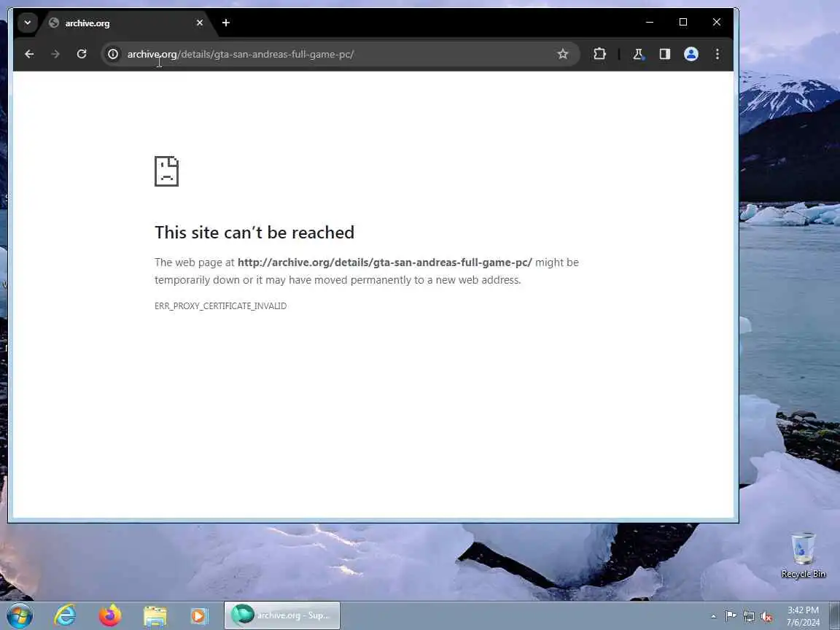840x630 pixels.
Task: Open Windows Explorer from taskbar
Action: click(x=155, y=615)
